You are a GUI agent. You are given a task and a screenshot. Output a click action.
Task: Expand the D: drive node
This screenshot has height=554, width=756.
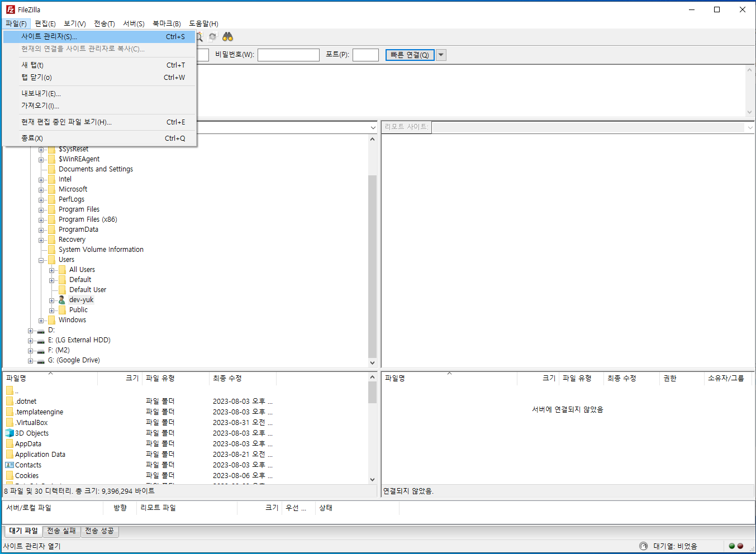(x=30, y=331)
